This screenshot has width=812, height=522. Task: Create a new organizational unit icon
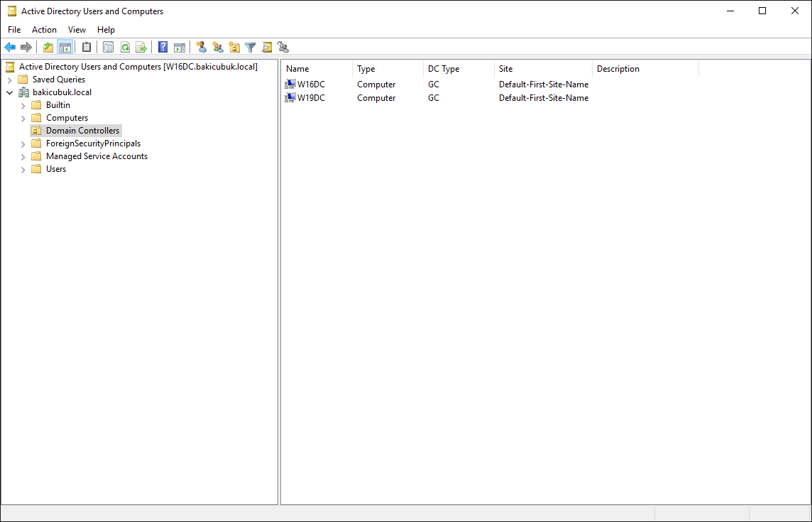pyautogui.click(x=235, y=48)
